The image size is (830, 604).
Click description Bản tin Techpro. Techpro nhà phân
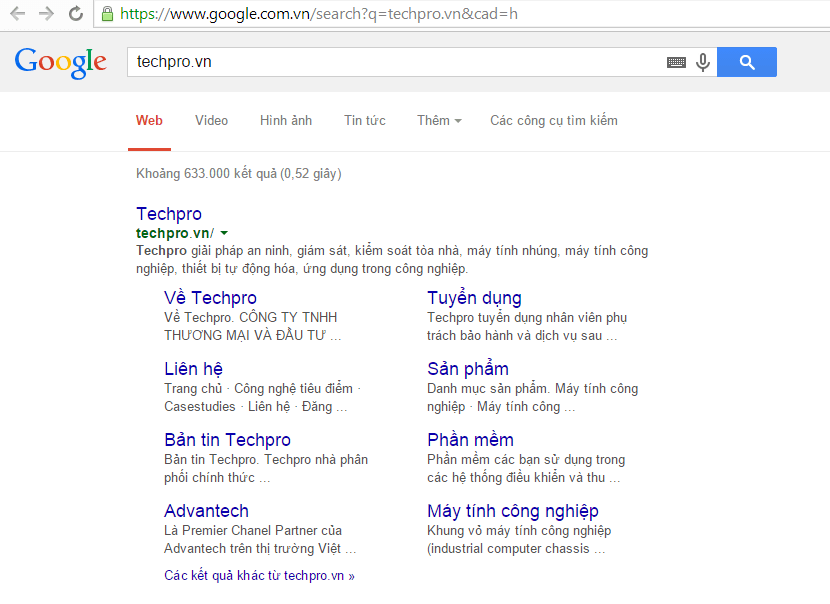[266, 468]
